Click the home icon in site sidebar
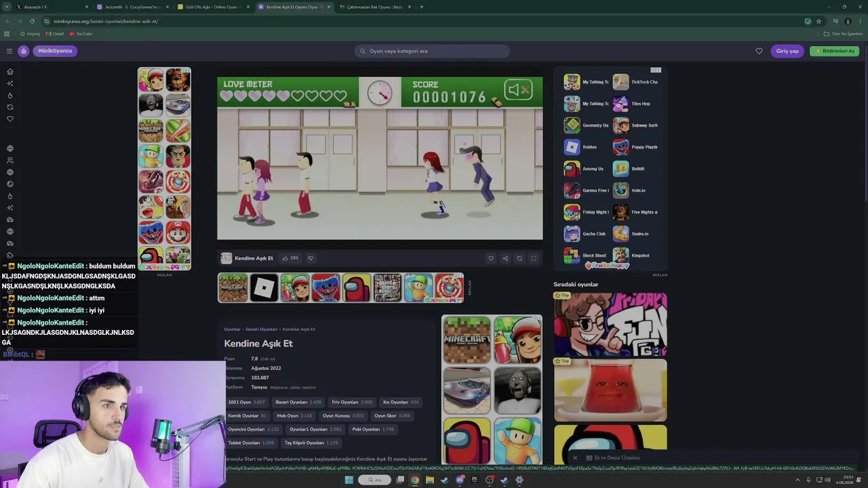 pyautogui.click(x=9, y=71)
